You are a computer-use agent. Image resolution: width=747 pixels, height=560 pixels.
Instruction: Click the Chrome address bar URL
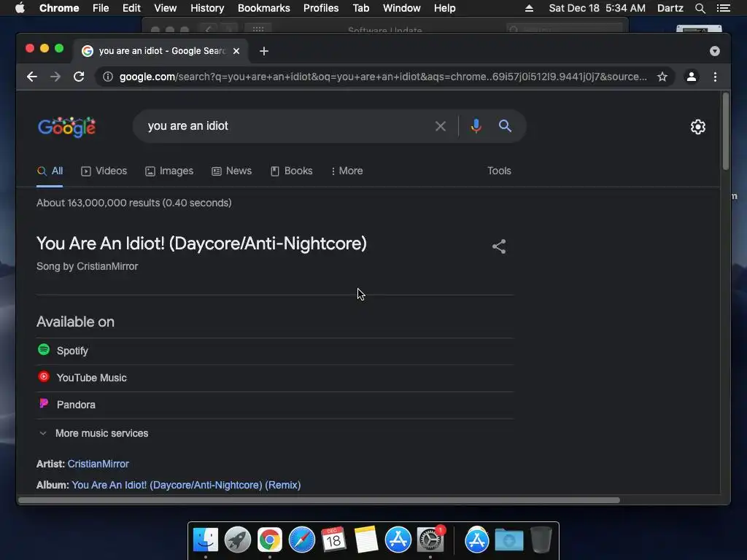pos(383,77)
